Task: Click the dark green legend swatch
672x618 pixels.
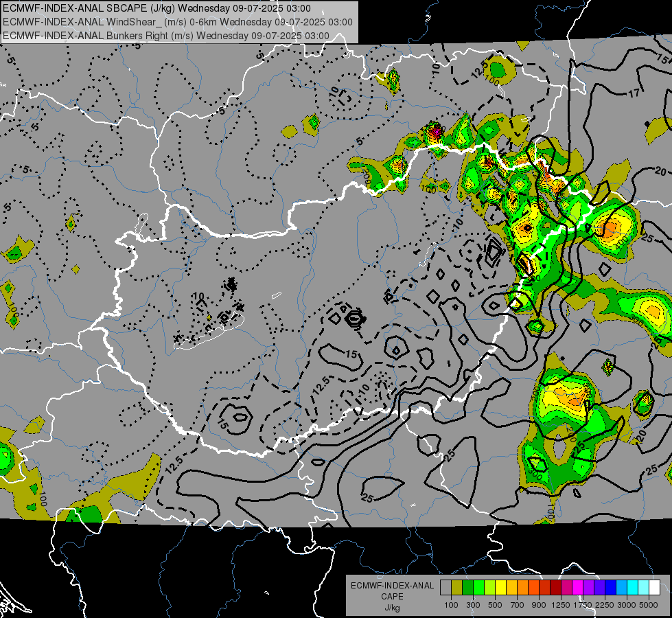Action: (467, 587)
